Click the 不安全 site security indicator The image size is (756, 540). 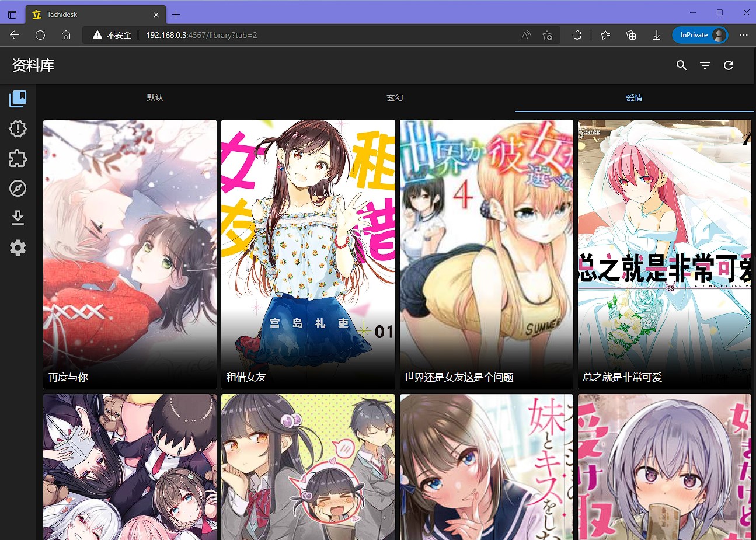click(x=112, y=35)
